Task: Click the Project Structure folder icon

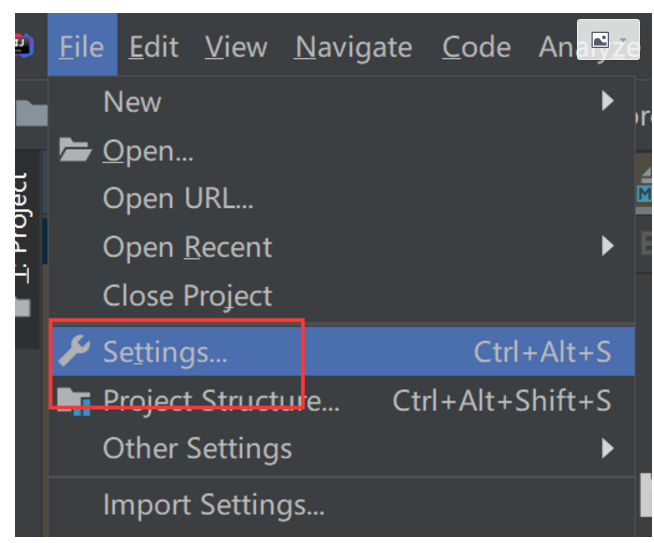Action: coord(74,400)
